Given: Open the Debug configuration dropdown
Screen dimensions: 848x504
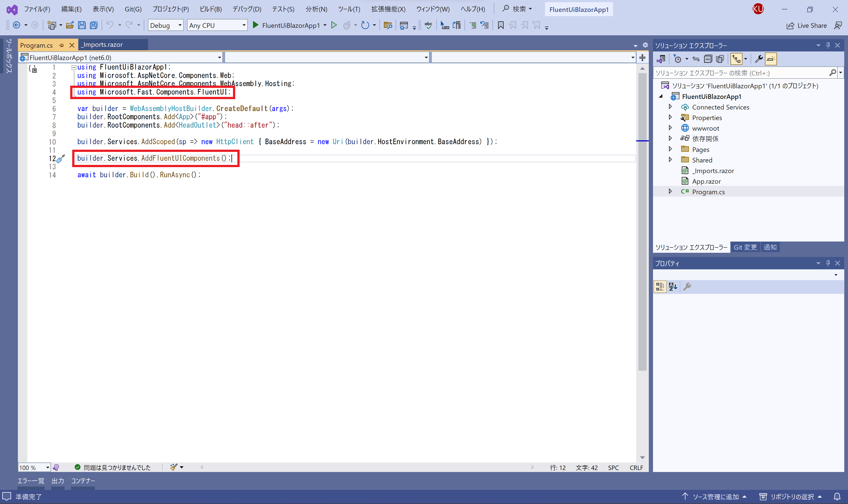Looking at the screenshot, I should pos(165,25).
